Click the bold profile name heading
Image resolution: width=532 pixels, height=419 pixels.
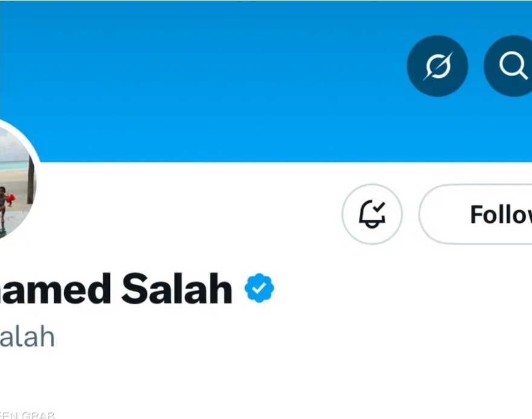point(116,289)
